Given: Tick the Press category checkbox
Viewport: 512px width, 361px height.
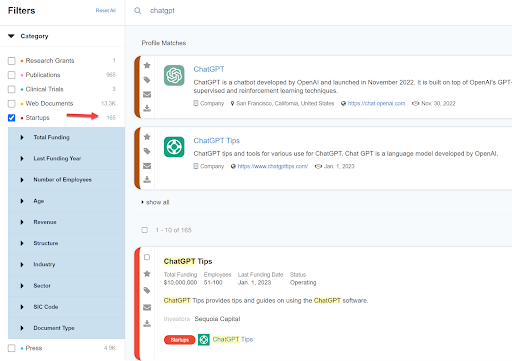Looking at the screenshot, I should coord(12,348).
